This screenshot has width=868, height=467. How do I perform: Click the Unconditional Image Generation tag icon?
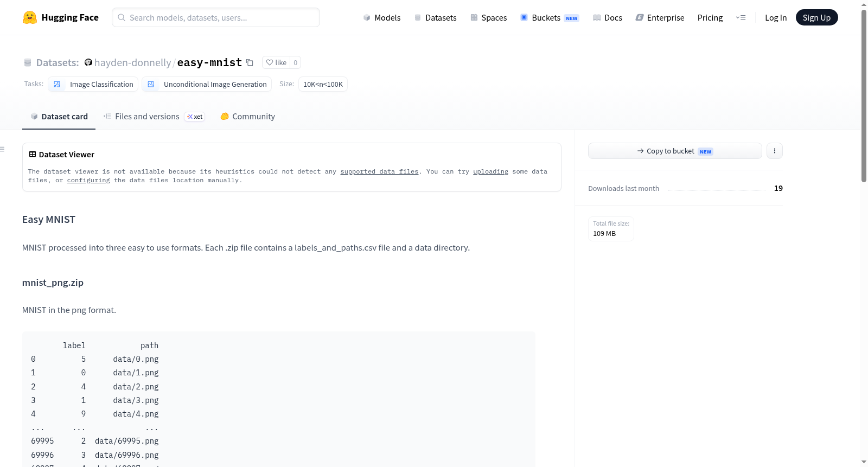coord(151,84)
